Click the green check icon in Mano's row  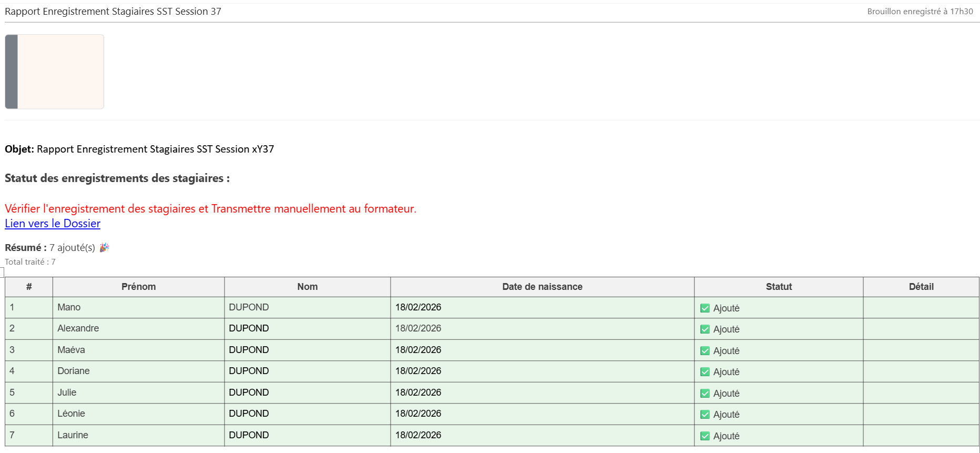pyautogui.click(x=705, y=308)
